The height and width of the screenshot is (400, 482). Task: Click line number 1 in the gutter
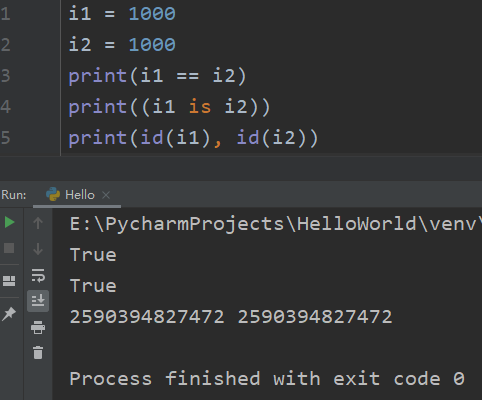coord(5,14)
